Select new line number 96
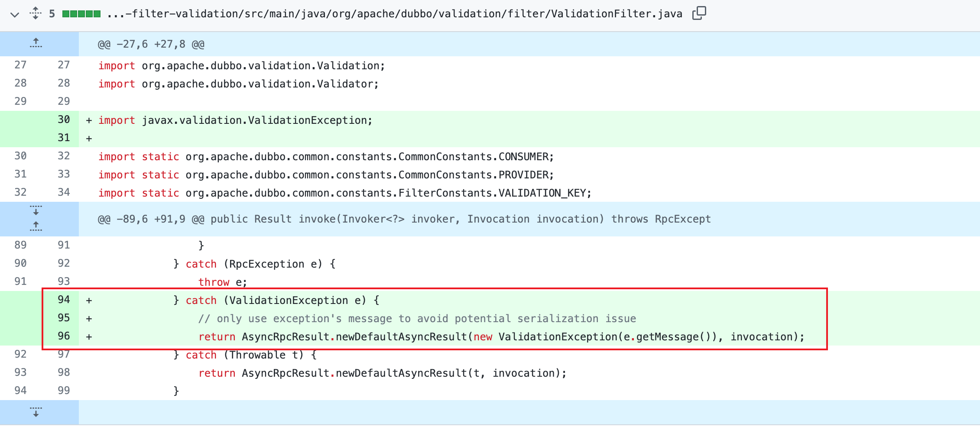 click(64, 336)
